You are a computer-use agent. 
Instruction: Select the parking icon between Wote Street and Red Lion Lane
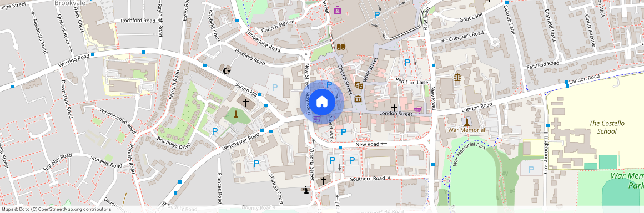[x=407, y=62]
